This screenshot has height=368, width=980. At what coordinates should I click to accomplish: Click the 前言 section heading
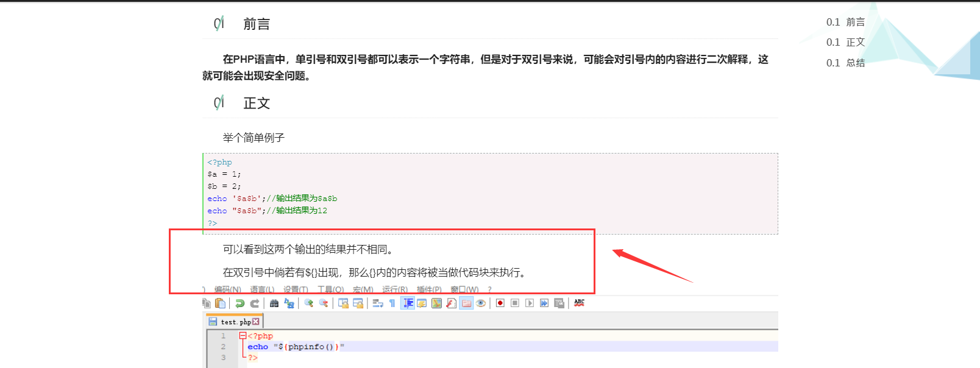click(257, 24)
